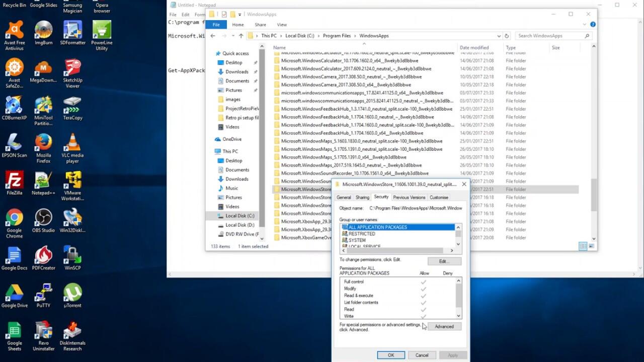Click OK in properties dialog

[391, 355]
